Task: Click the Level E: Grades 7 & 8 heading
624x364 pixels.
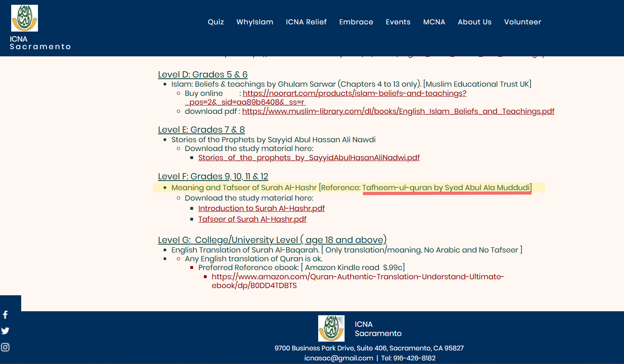Action: (201, 130)
